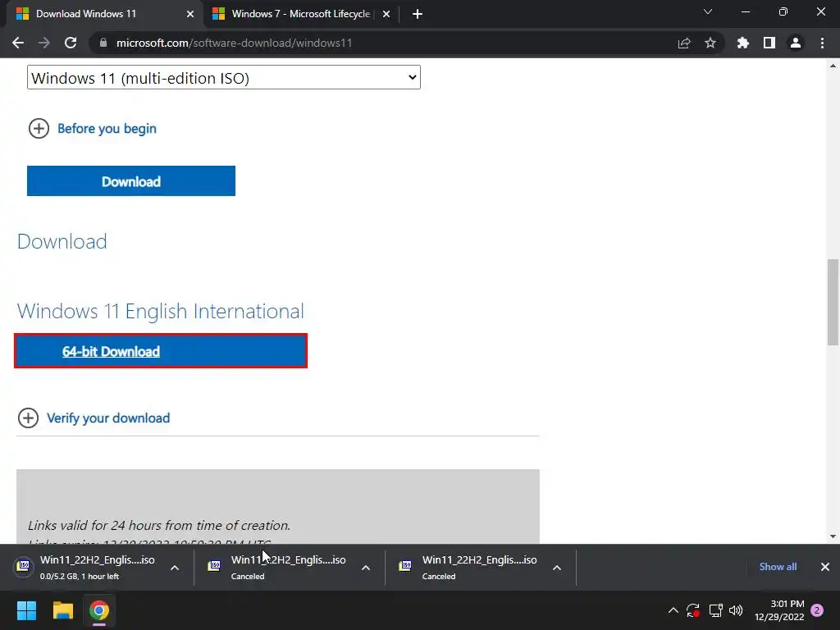
Task: Reload the Download Windows 11 page
Action: coord(71,43)
